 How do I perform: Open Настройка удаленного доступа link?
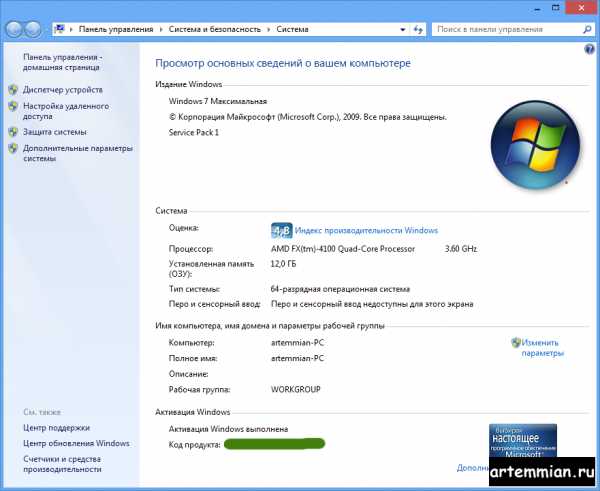coord(66,111)
